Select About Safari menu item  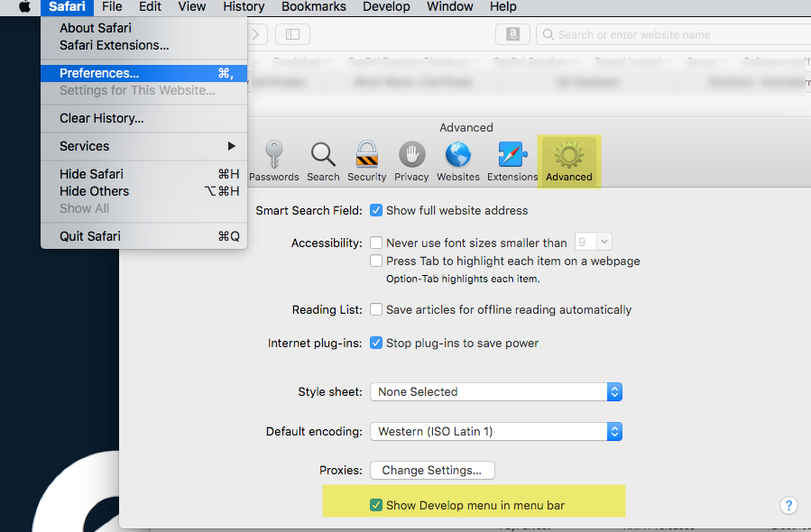[143, 28]
